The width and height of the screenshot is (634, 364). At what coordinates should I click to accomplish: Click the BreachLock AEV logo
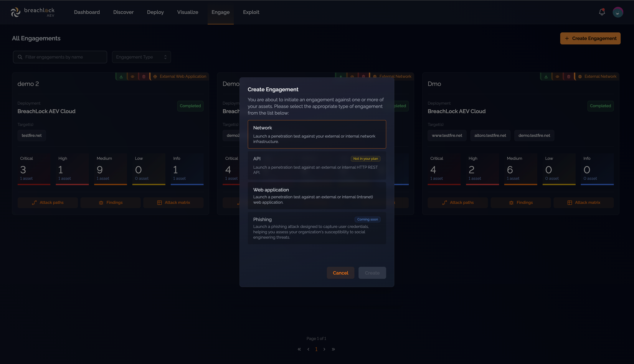(33, 12)
